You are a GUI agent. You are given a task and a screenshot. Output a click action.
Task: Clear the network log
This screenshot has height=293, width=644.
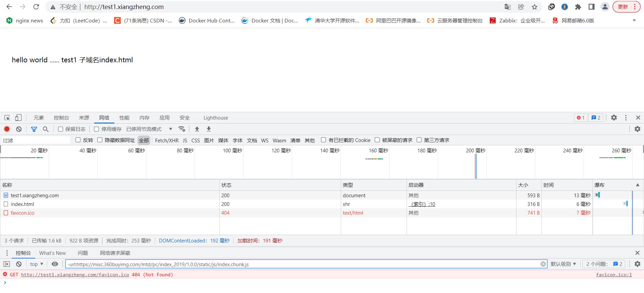[19, 129]
